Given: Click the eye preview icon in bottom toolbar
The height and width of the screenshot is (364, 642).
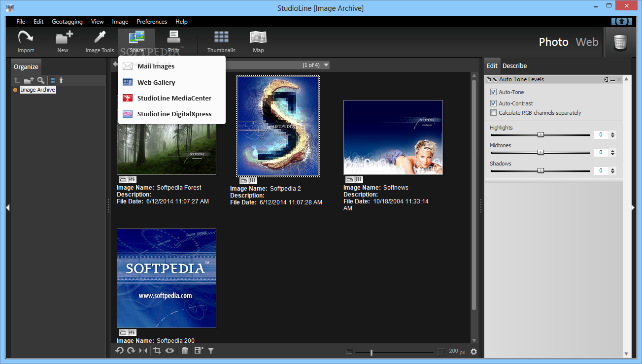Looking at the screenshot, I should coord(169,351).
